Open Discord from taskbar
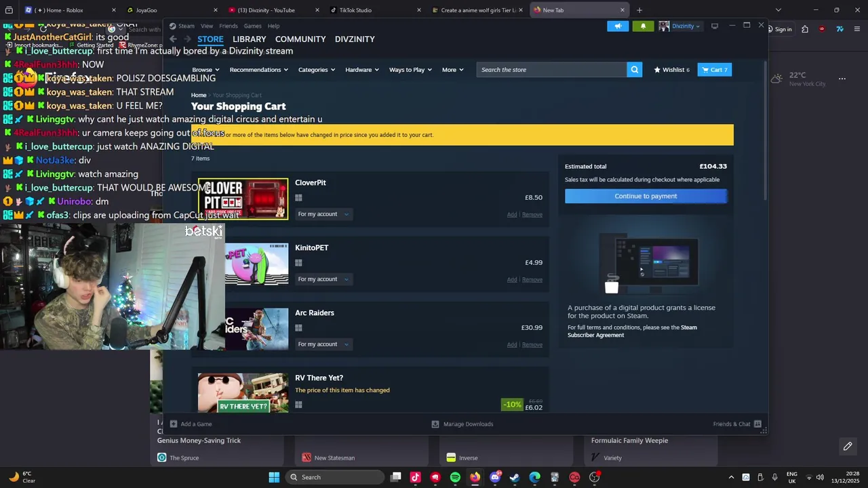The image size is (868, 488). pyautogui.click(x=495, y=477)
